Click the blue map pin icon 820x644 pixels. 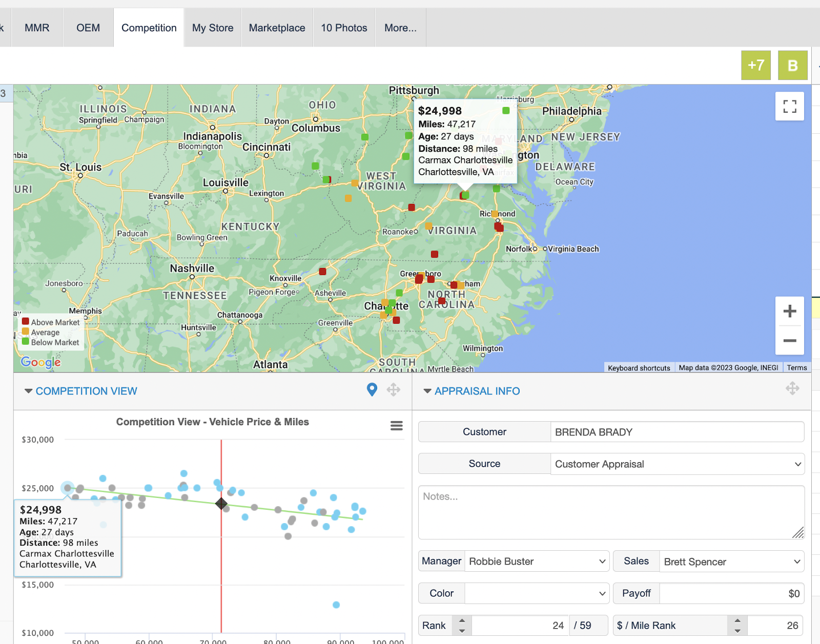[x=372, y=390]
